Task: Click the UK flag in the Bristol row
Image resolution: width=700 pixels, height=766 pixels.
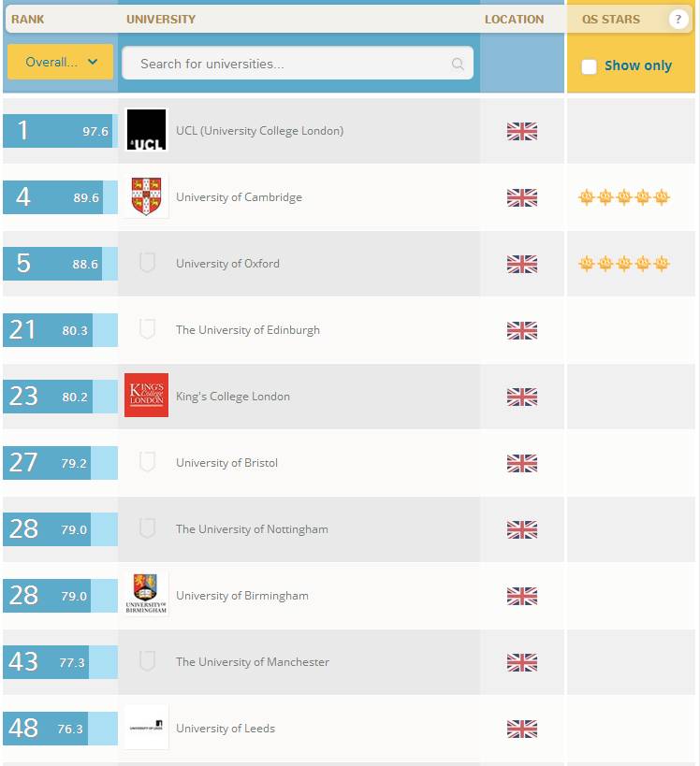Action: (x=522, y=463)
